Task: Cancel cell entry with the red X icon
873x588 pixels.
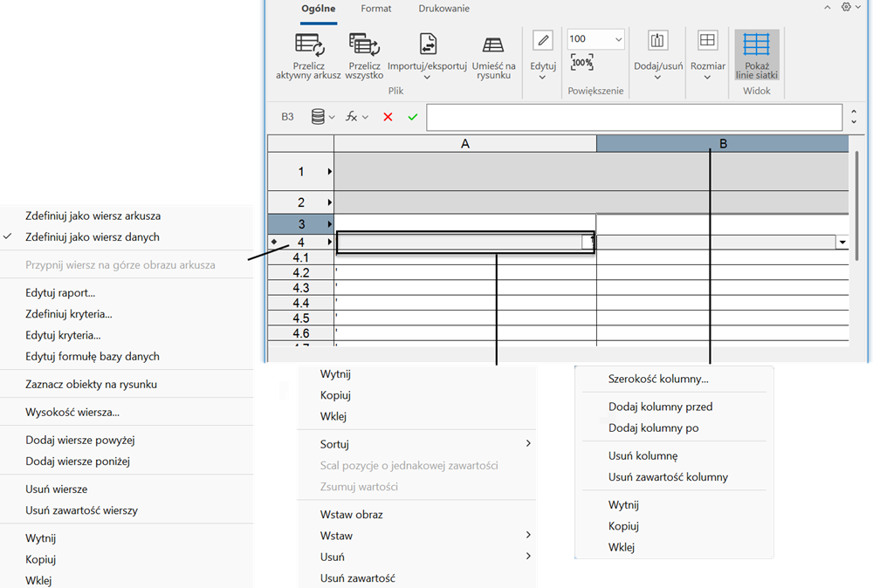Action: [388, 116]
